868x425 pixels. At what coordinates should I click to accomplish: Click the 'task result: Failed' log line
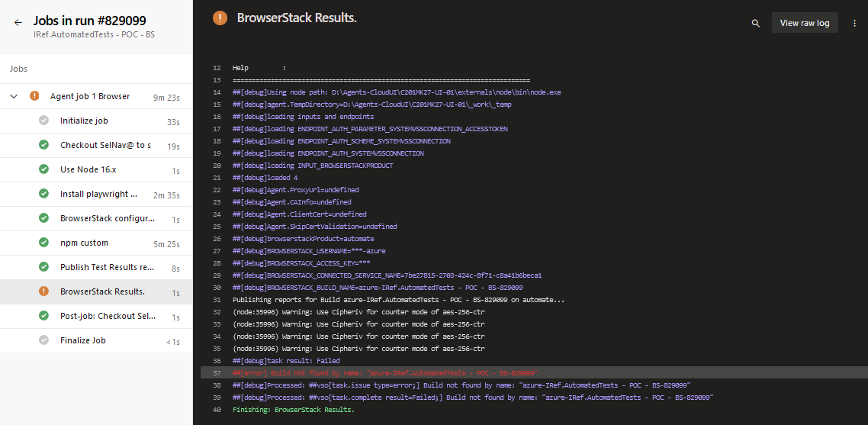tap(286, 361)
